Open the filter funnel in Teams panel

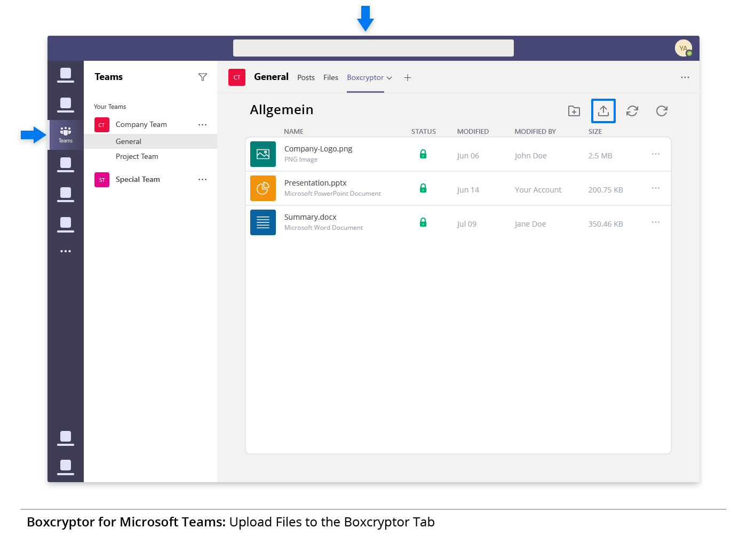click(x=203, y=77)
